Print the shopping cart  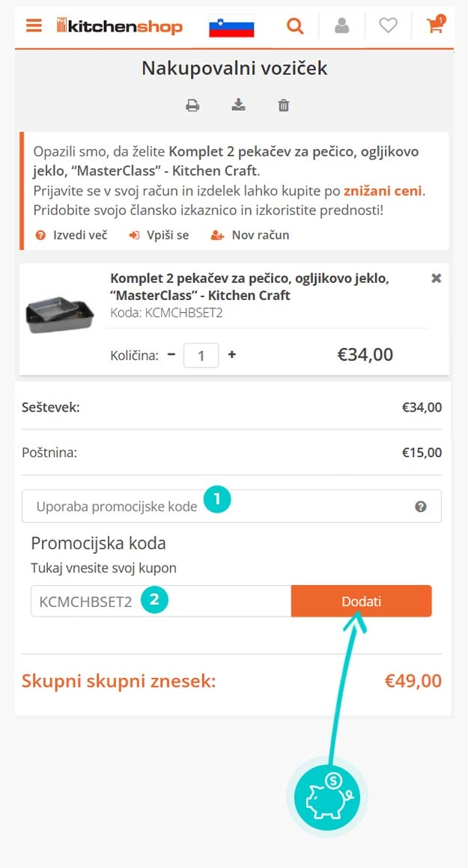192,105
